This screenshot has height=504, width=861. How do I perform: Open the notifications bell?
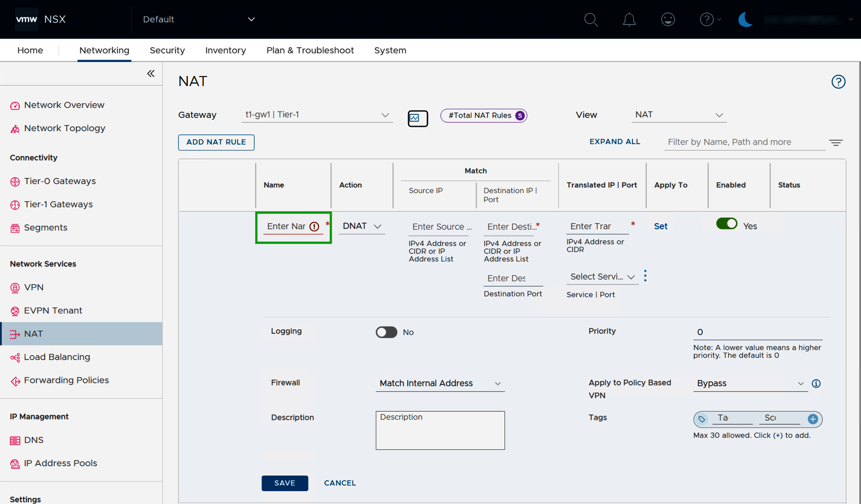[629, 19]
